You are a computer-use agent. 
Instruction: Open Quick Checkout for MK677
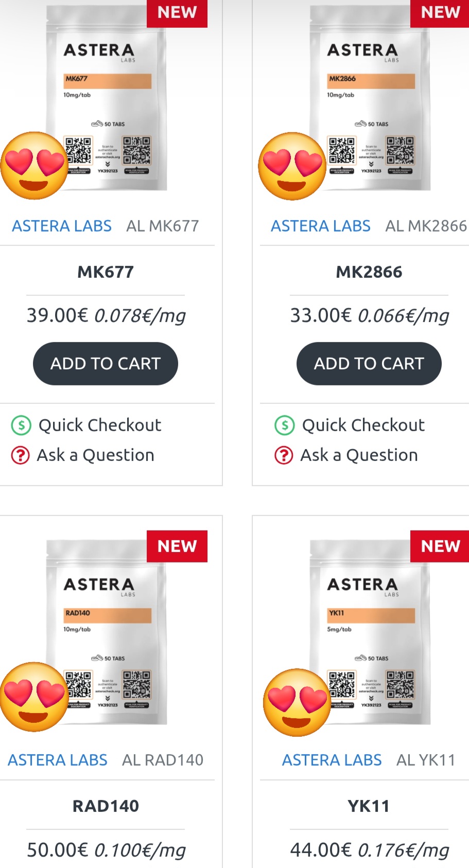(x=100, y=425)
